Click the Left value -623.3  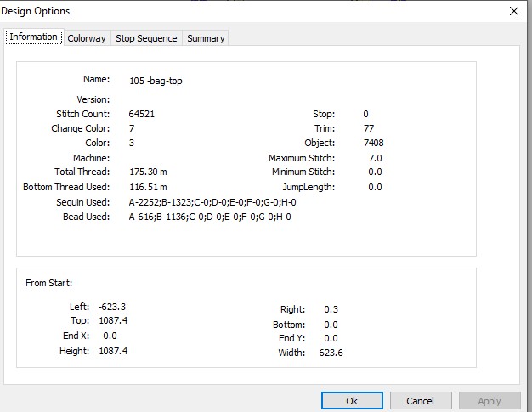point(112,307)
